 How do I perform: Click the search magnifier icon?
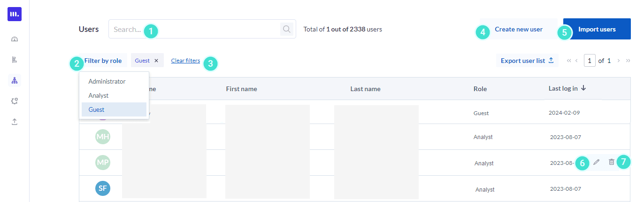tap(286, 29)
